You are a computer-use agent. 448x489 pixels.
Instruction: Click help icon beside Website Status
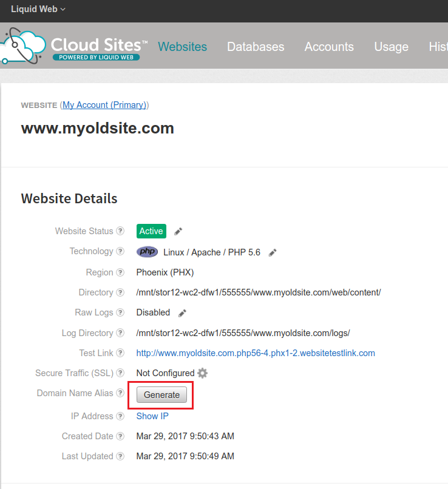(x=120, y=231)
